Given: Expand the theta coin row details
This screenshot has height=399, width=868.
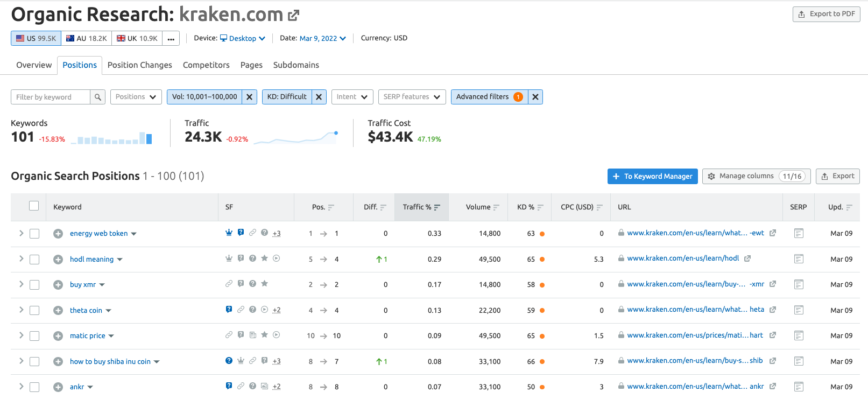Looking at the screenshot, I should click(21, 310).
